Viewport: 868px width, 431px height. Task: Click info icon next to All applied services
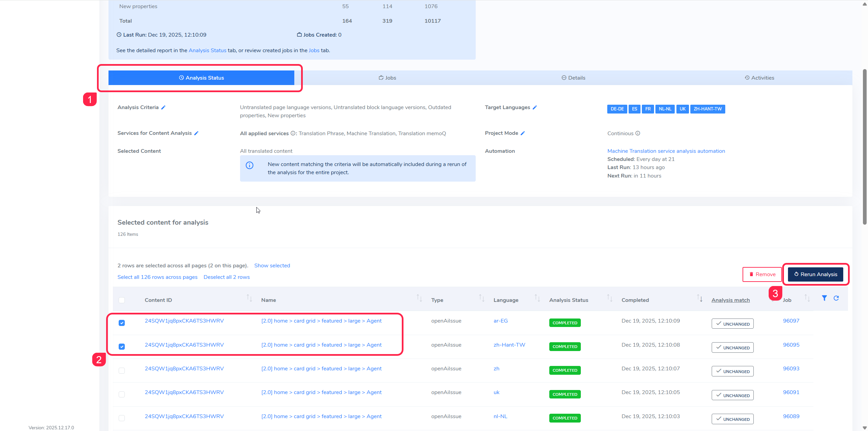(293, 134)
